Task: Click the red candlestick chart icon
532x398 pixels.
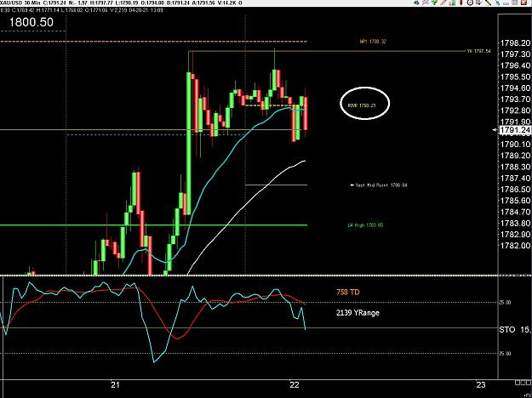Action: 460,3
